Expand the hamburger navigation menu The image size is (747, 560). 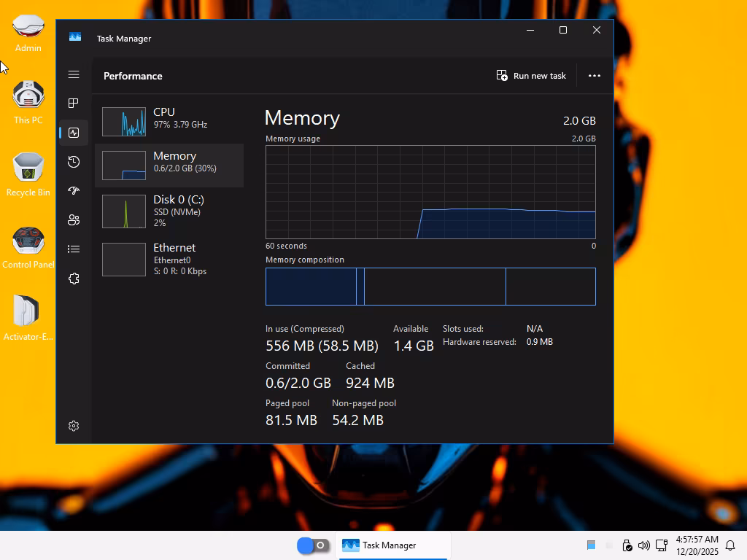(x=74, y=74)
